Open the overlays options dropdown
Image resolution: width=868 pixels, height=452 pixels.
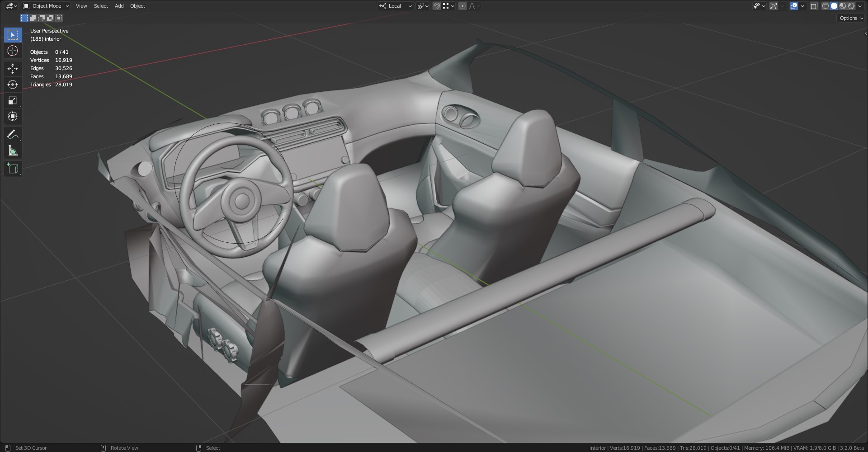802,6
